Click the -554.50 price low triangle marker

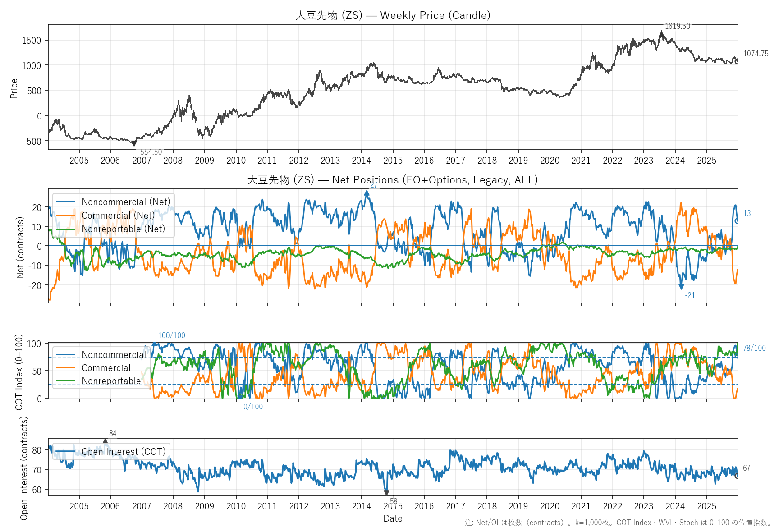pyautogui.click(x=134, y=143)
